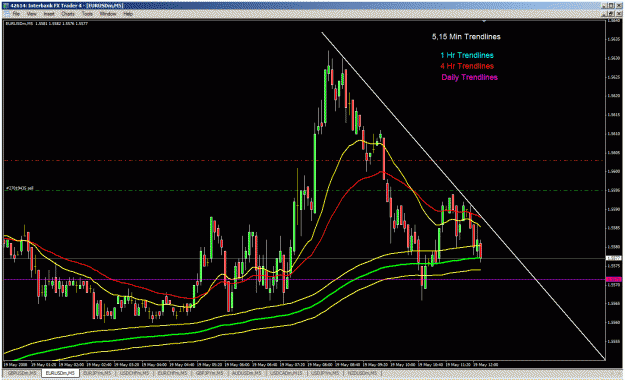Switch to the AUDUSDm,M5 chart tab
Viewport: 625px width, 380px height.
(246, 373)
